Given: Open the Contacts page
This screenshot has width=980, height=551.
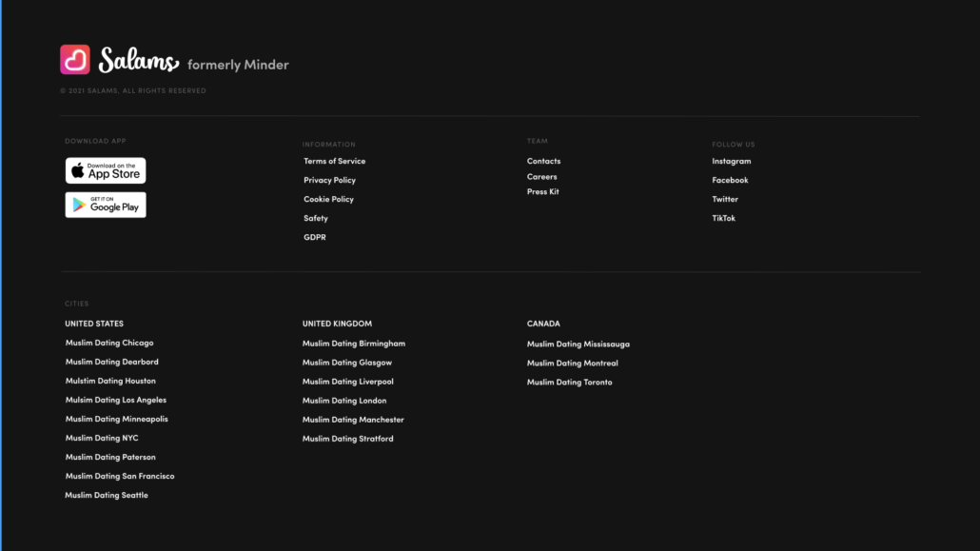Looking at the screenshot, I should (543, 161).
